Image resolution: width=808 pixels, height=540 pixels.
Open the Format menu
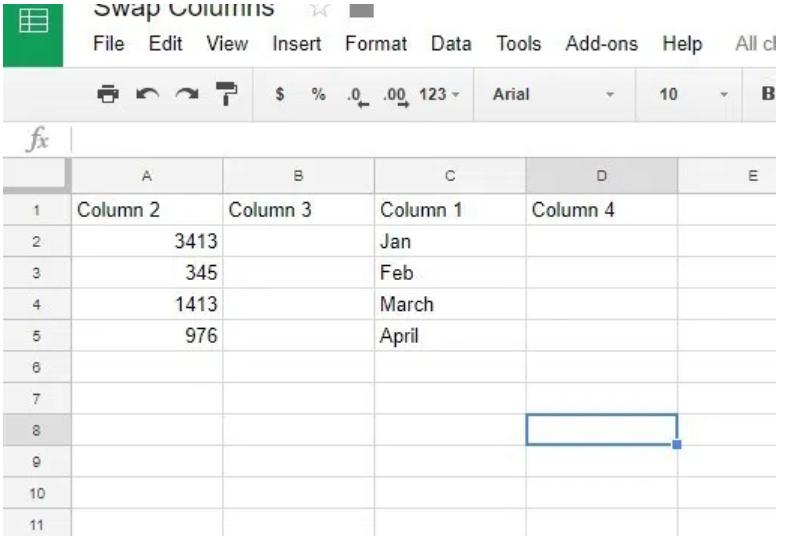(x=376, y=45)
